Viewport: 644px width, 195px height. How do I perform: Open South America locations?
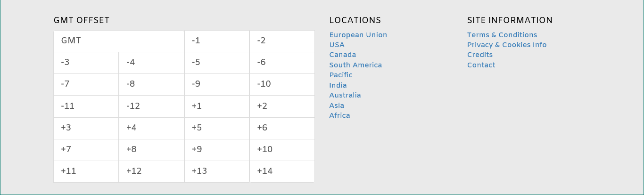click(x=356, y=65)
